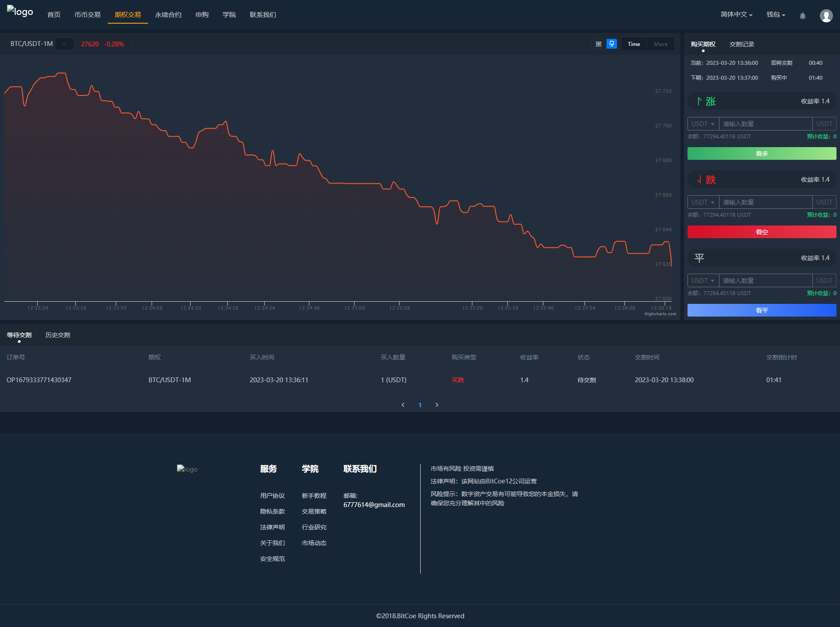Click the footer logo image

pyautogui.click(x=187, y=469)
